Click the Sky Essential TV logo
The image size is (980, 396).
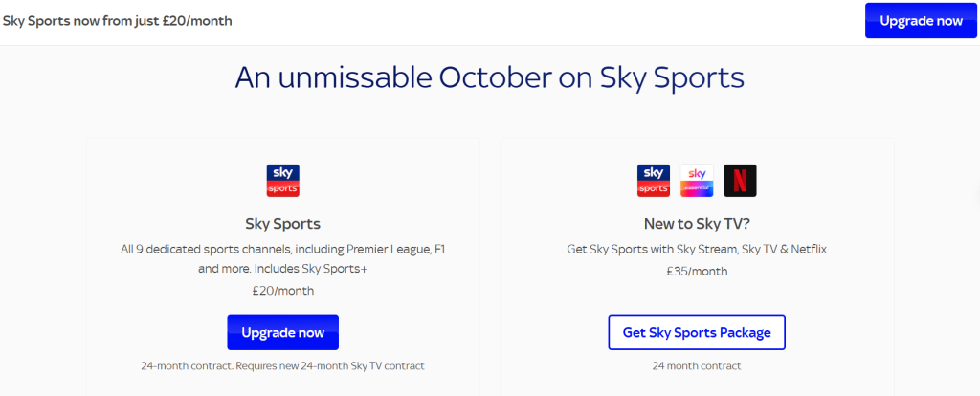[697, 181]
